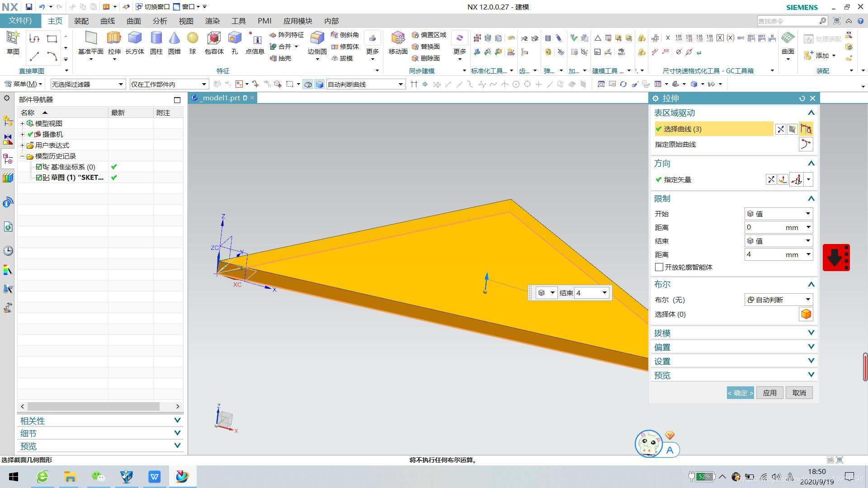Click the Edge Blend (边倒圆) icon
This screenshot has height=488, width=868.
(317, 39)
